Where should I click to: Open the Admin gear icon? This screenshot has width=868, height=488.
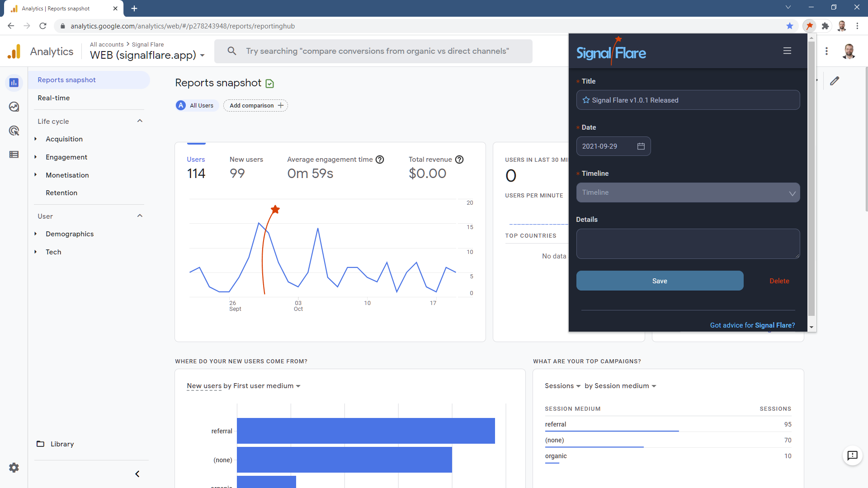(x=14, y=468)
